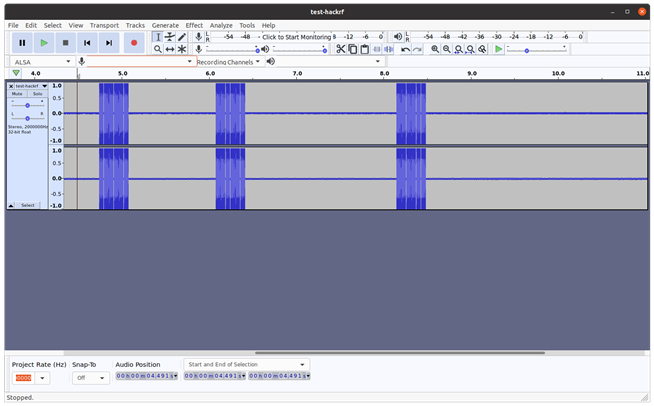Open the Analyze menu

click(221, 25)
